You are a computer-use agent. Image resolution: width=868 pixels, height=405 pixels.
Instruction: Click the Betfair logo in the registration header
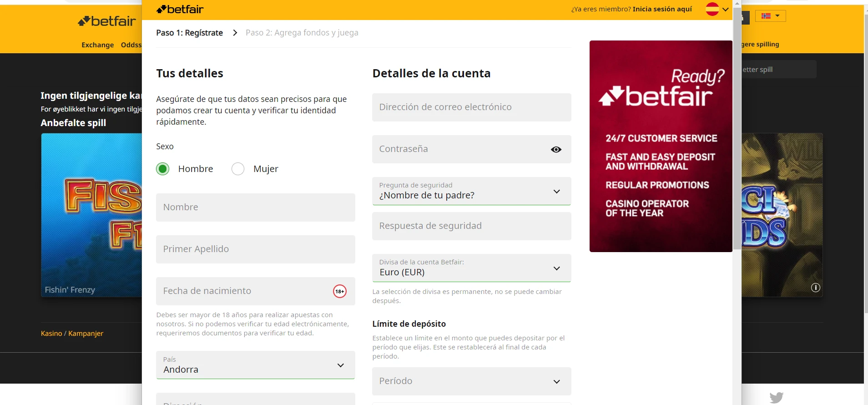tap(180, 9)
